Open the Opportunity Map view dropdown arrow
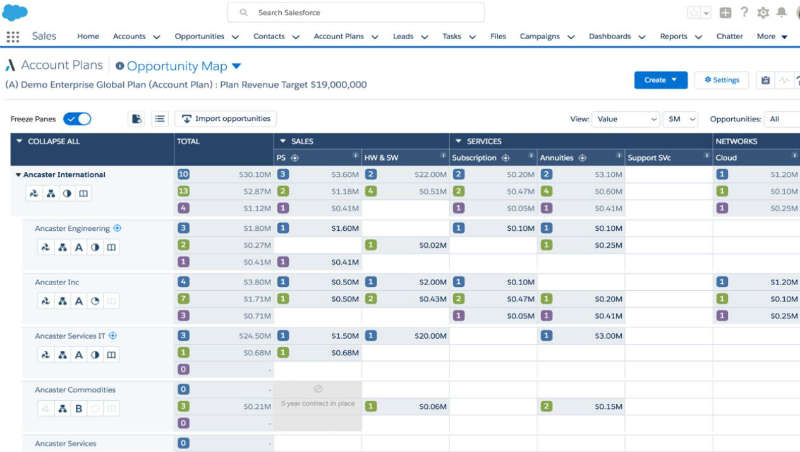Screen dimensions: 800x452 pos(236,66)
